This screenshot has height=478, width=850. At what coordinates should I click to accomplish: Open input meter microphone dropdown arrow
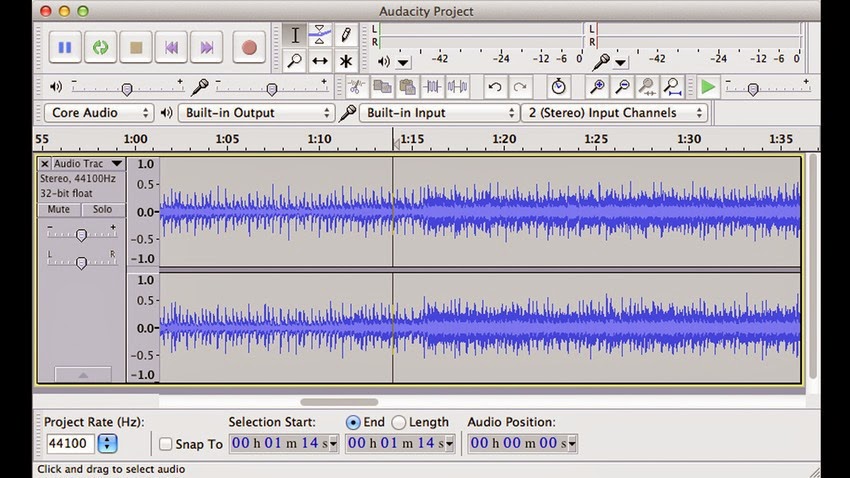click(x=621, y=62)
